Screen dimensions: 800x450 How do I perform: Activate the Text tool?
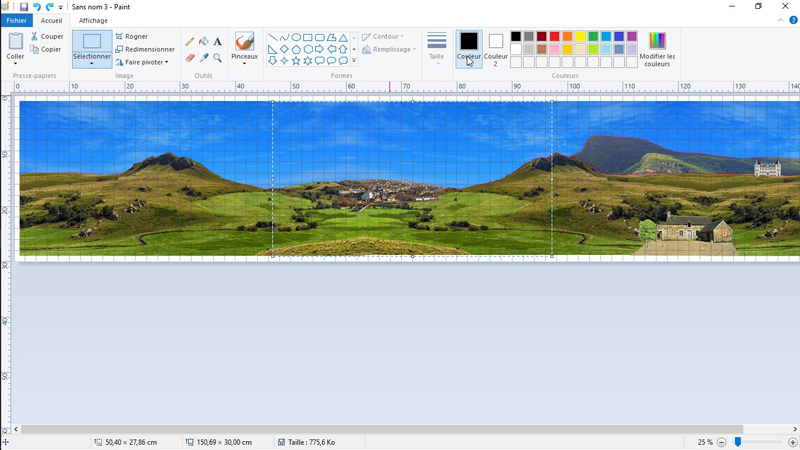tap(217, 42)
